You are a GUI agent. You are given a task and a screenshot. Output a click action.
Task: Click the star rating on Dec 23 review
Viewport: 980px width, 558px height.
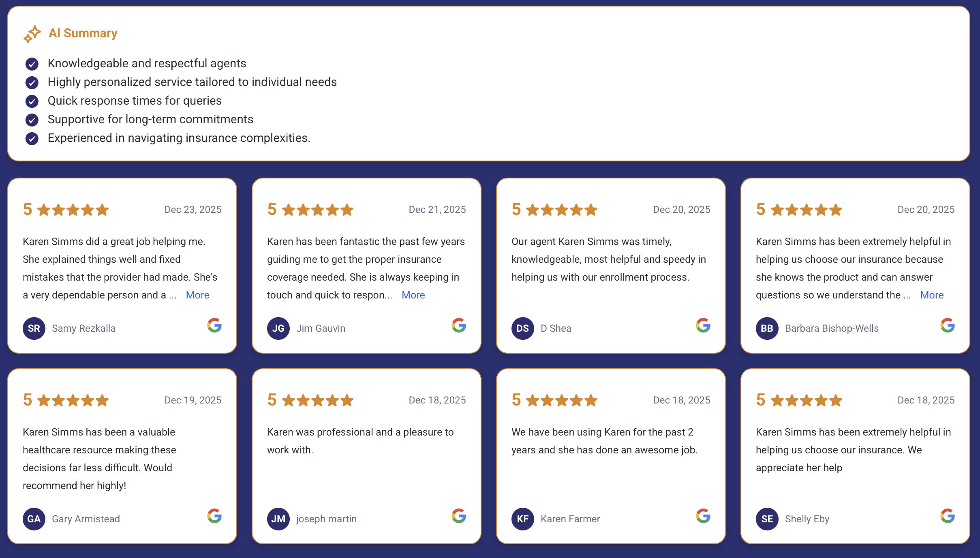tap(73, 210)
